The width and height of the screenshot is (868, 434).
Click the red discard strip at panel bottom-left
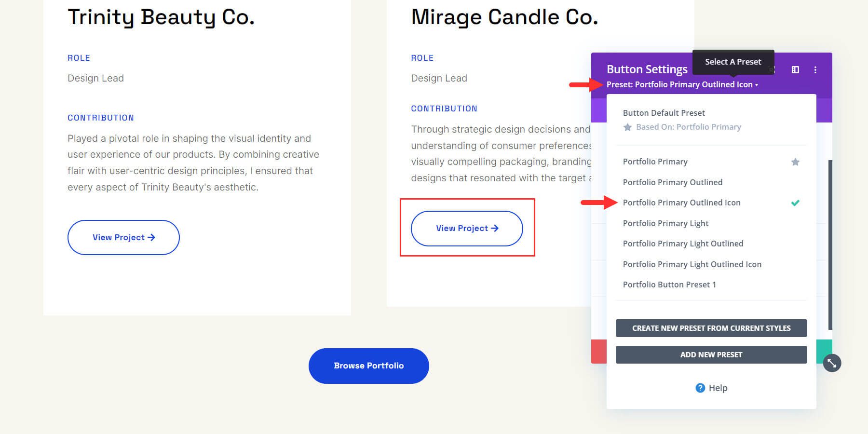[598, 351]
